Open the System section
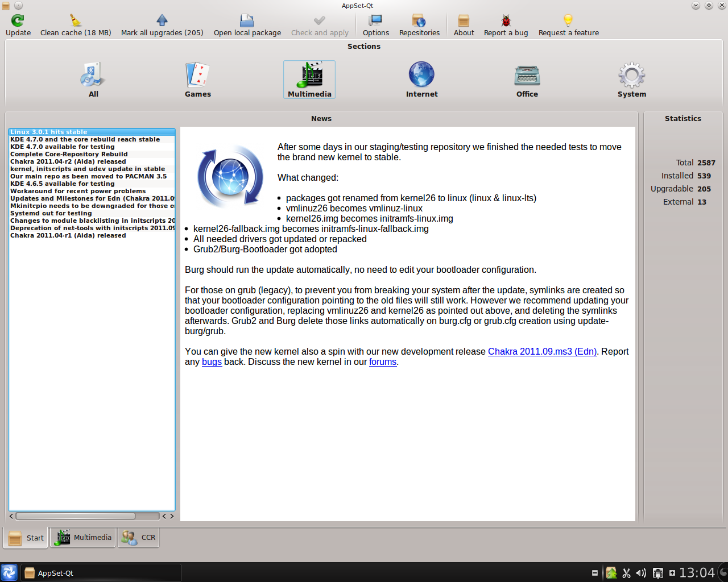This screenshot has width=728, height=582. [x=632, y=80]
